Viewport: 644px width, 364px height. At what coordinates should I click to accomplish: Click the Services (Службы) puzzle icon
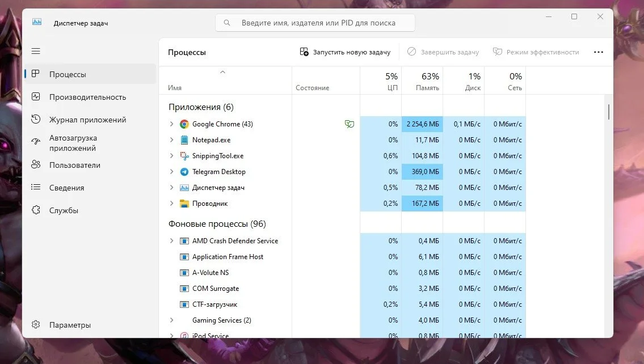pyautogui.click(x=36, y=210)
